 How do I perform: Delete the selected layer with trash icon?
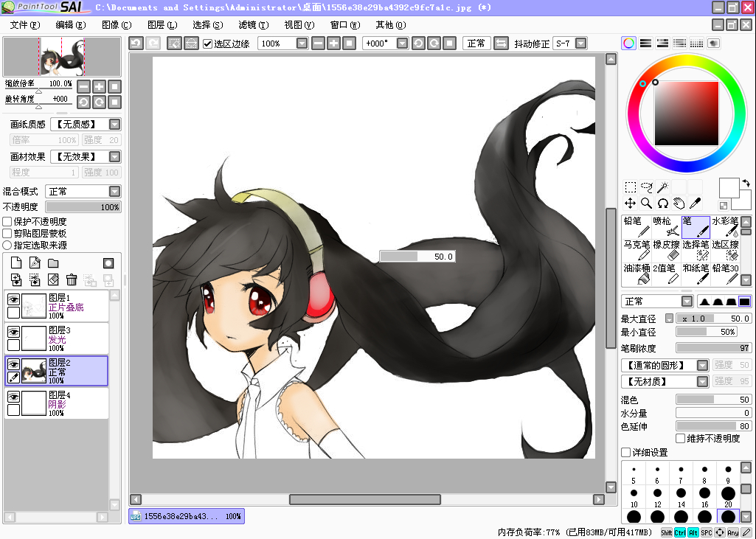pos(72,279)
